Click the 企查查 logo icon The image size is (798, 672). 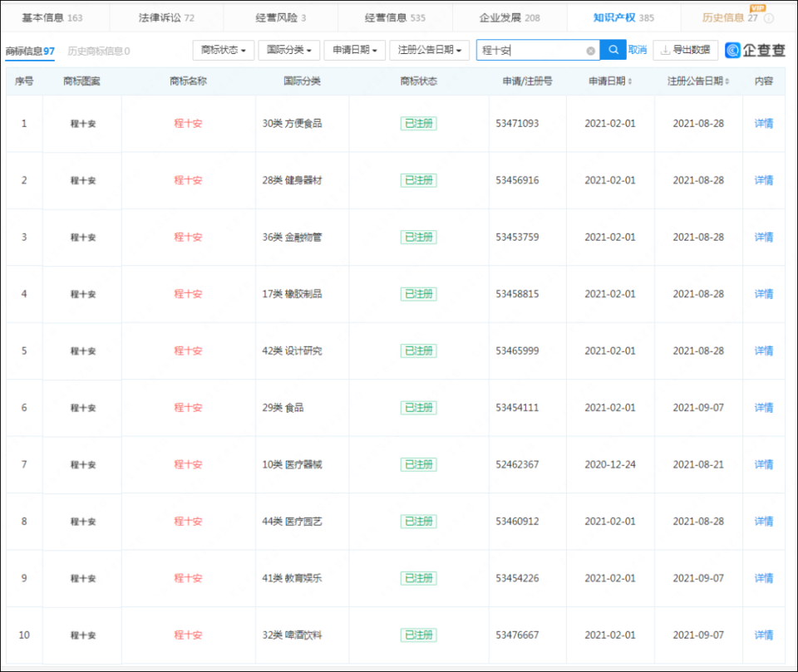pos(733,51)
